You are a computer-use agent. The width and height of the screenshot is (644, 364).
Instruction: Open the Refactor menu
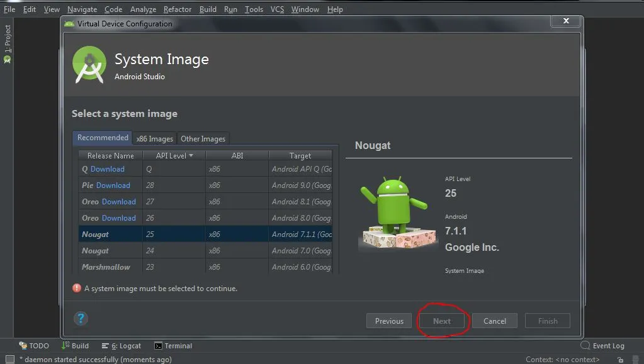[178, 9]
